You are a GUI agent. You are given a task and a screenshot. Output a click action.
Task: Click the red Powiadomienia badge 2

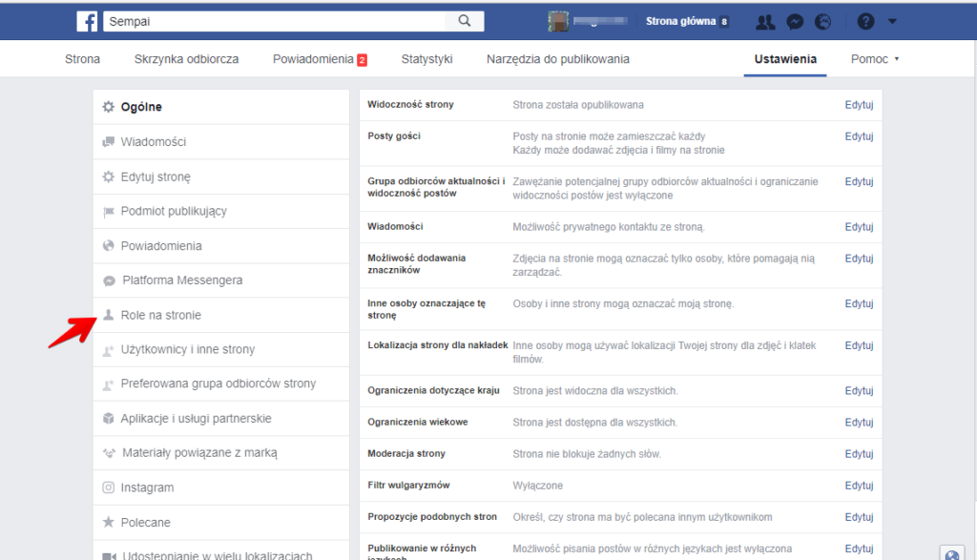pos(362,60)
